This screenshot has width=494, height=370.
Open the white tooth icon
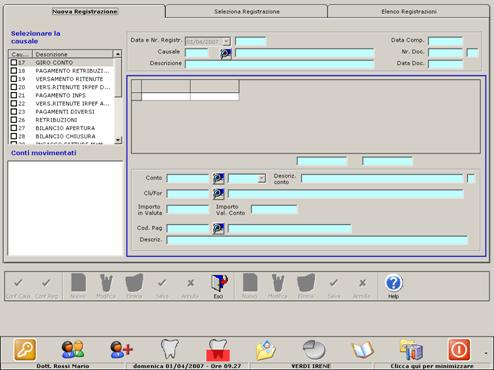170,349
